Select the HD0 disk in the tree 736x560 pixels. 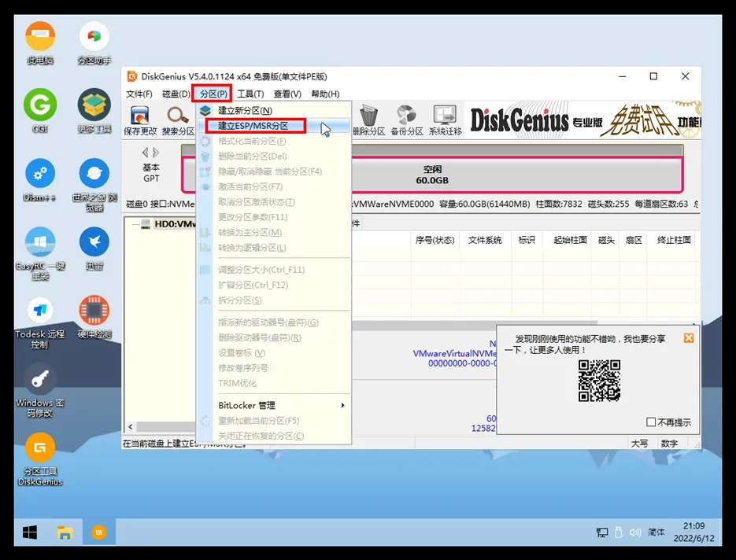point(173,224)
